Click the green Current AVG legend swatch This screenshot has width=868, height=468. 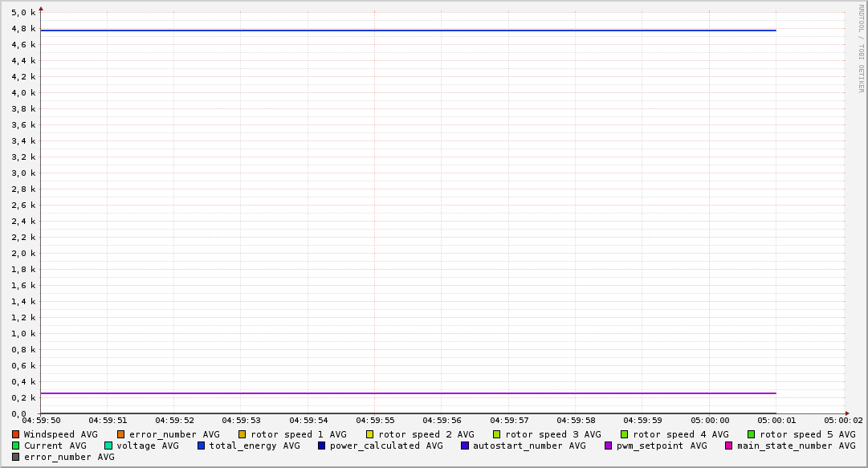[16, 446]
